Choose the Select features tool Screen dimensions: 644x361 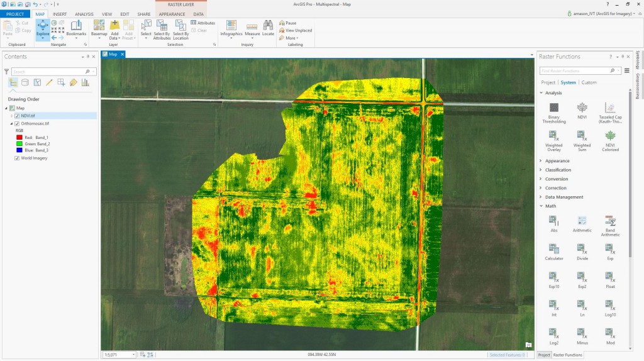(146, 29)
